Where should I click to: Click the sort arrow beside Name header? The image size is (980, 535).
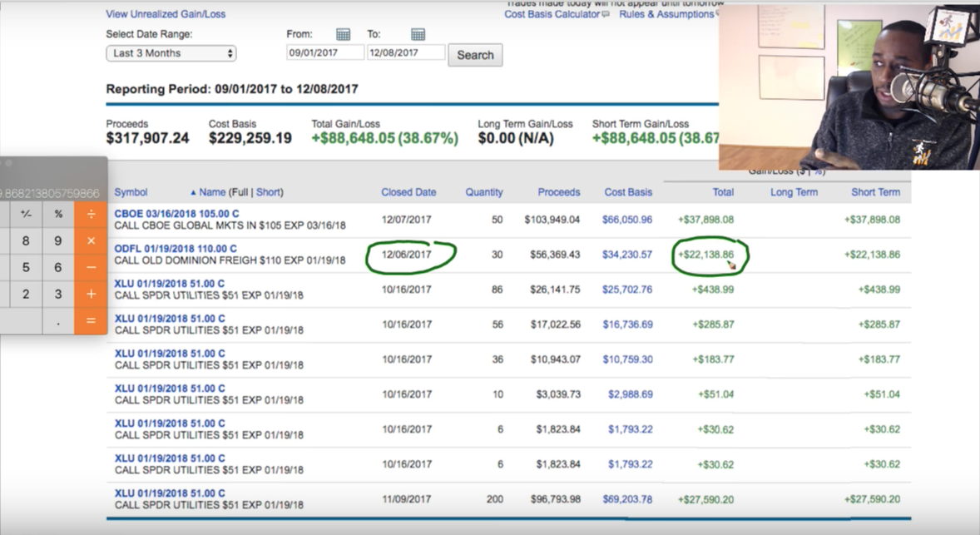pos(193,192)
